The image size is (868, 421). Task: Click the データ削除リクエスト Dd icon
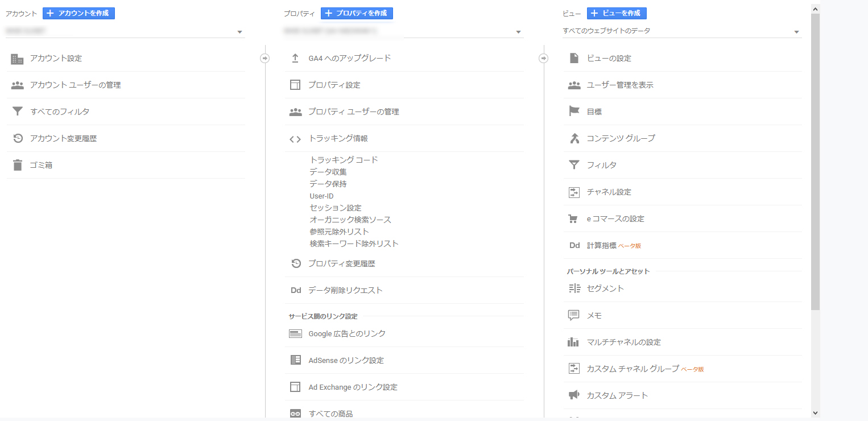296,290
